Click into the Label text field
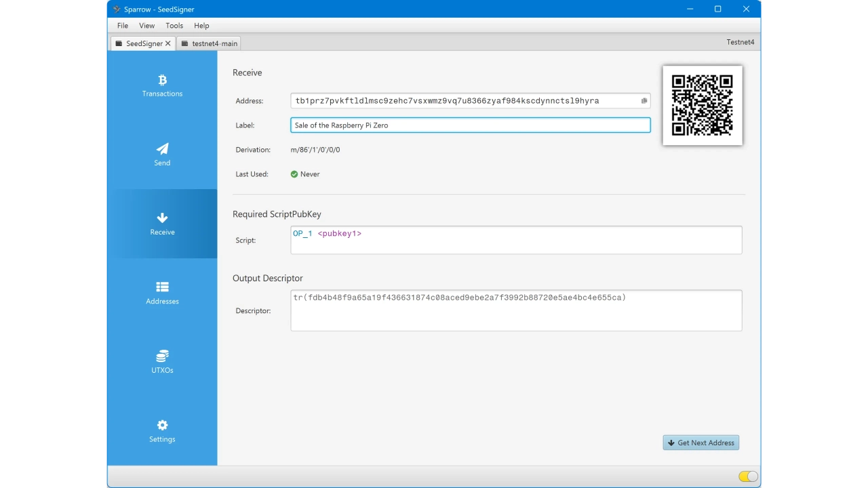 [x=470, y=125]
